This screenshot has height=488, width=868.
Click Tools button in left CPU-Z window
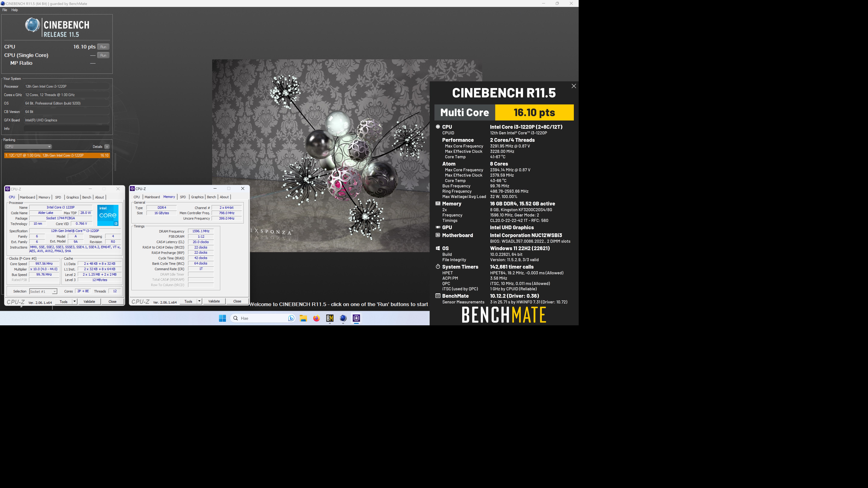pos(64,302)
